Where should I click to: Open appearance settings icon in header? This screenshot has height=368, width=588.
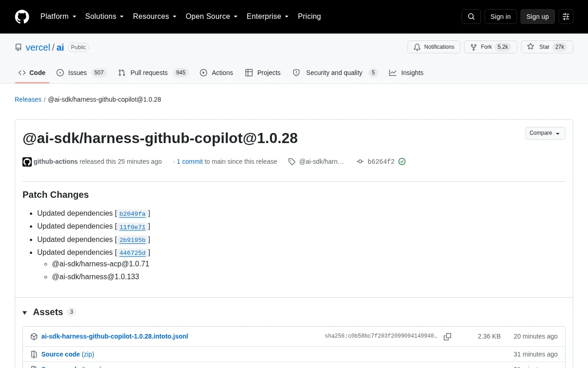tap(566, 17)
